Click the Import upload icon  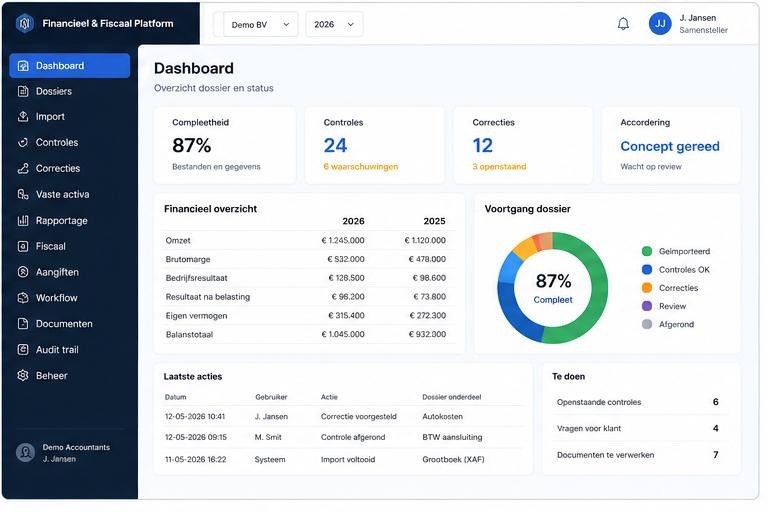tap(23, 117)
